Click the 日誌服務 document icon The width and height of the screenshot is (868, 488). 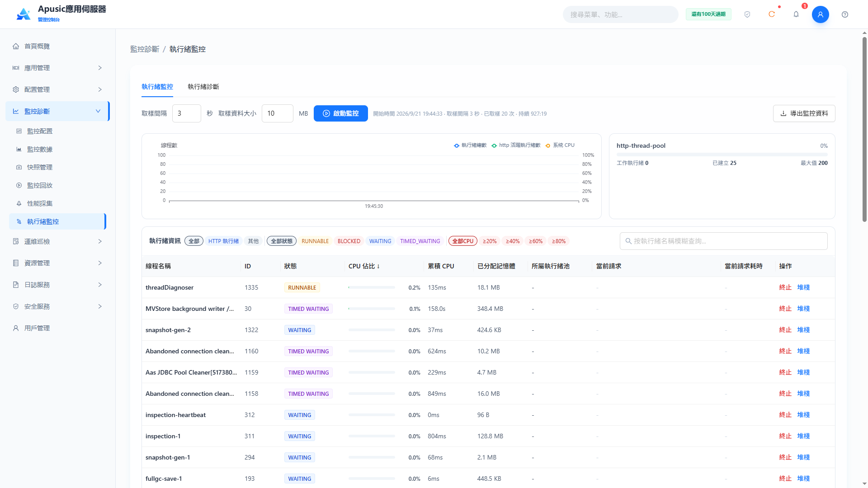click(x=16, y=285)
